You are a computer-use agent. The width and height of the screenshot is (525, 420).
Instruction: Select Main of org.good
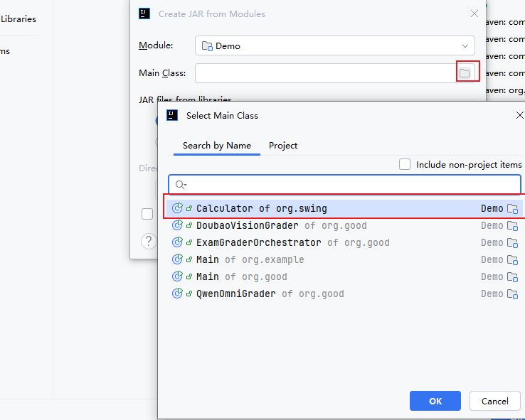pos(344,276)
